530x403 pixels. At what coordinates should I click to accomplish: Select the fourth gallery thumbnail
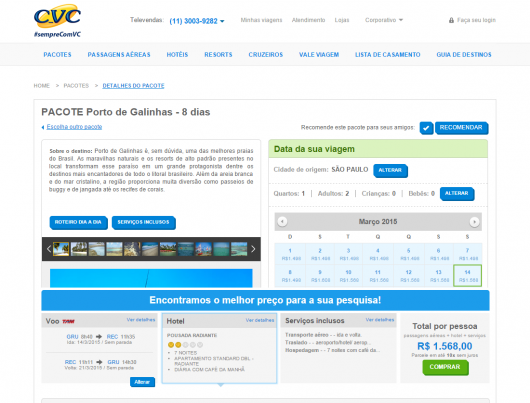114,249
